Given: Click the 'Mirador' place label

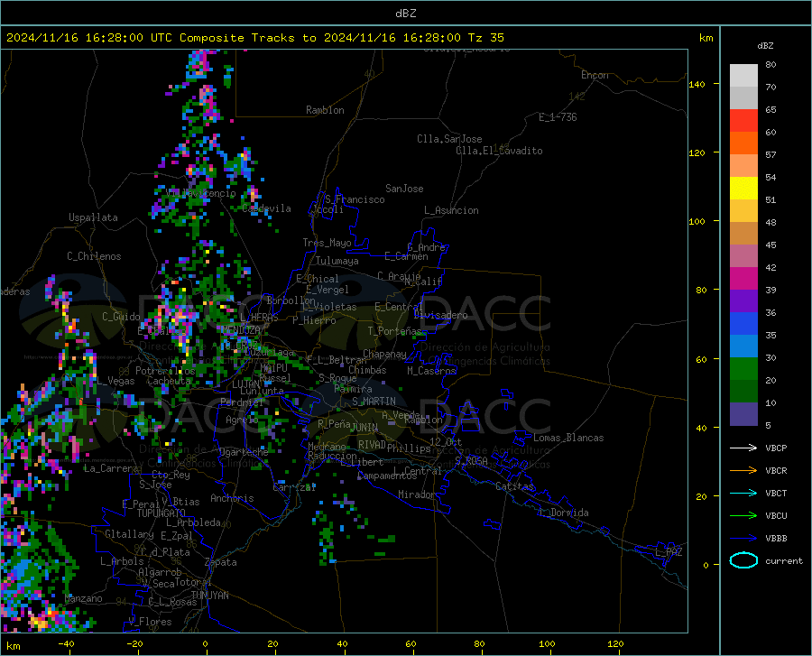Looking at the screenshot, I should click(x=417, y=494).
